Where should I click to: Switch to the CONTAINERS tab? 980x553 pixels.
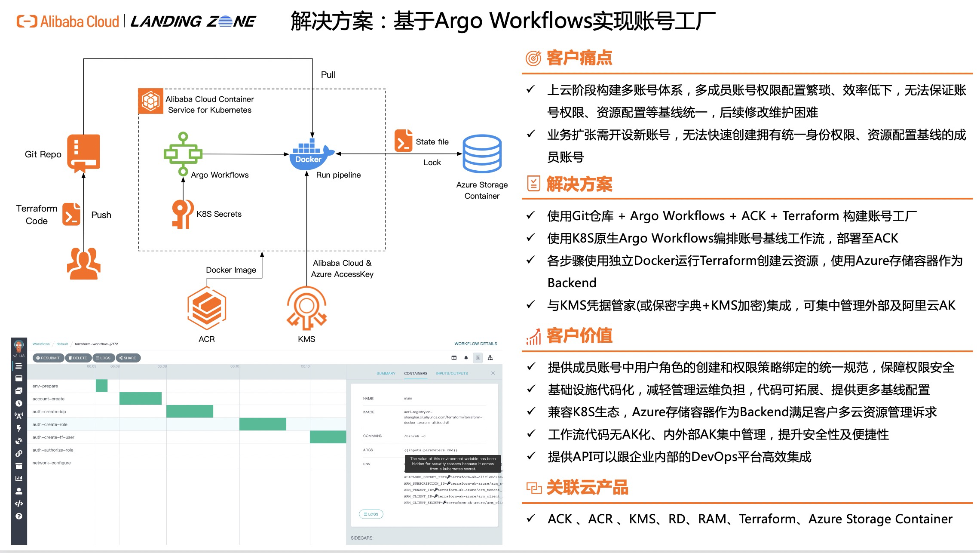coord(416,373)
